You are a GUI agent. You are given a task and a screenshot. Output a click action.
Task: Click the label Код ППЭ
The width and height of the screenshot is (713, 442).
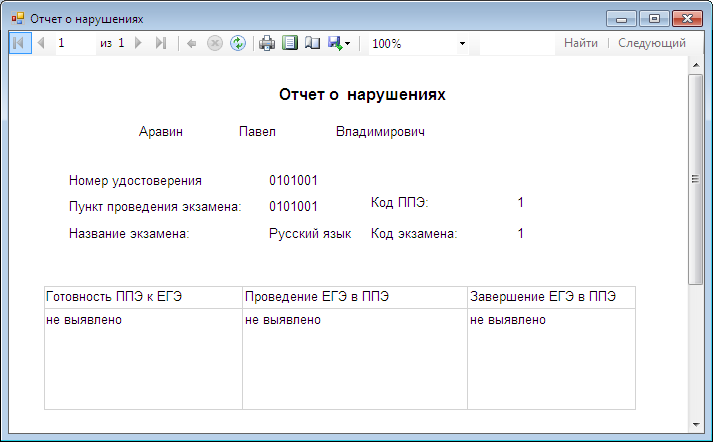tap(399, 202)
